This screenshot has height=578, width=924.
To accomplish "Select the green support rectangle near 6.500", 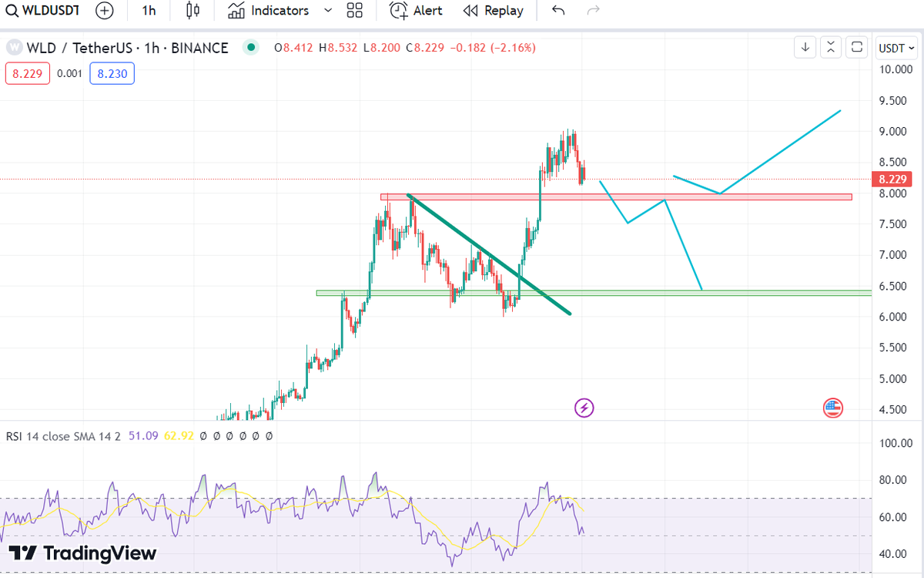I will 594,293.
